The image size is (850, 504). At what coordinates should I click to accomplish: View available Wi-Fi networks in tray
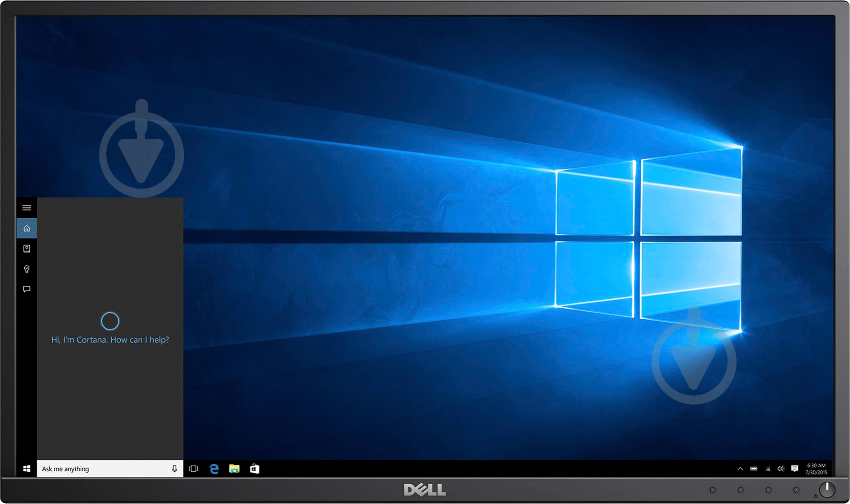click(x=768, y=469)
